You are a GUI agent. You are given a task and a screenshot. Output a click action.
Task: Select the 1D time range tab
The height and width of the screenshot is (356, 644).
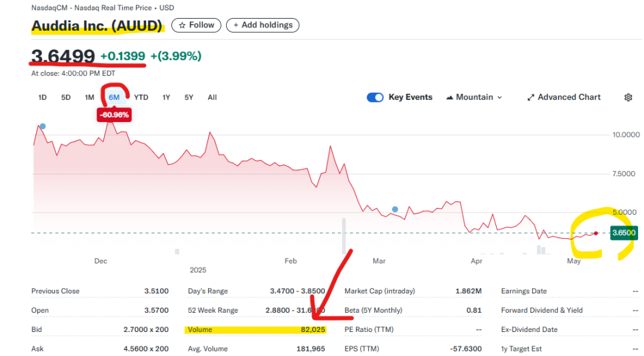[42, 97]
